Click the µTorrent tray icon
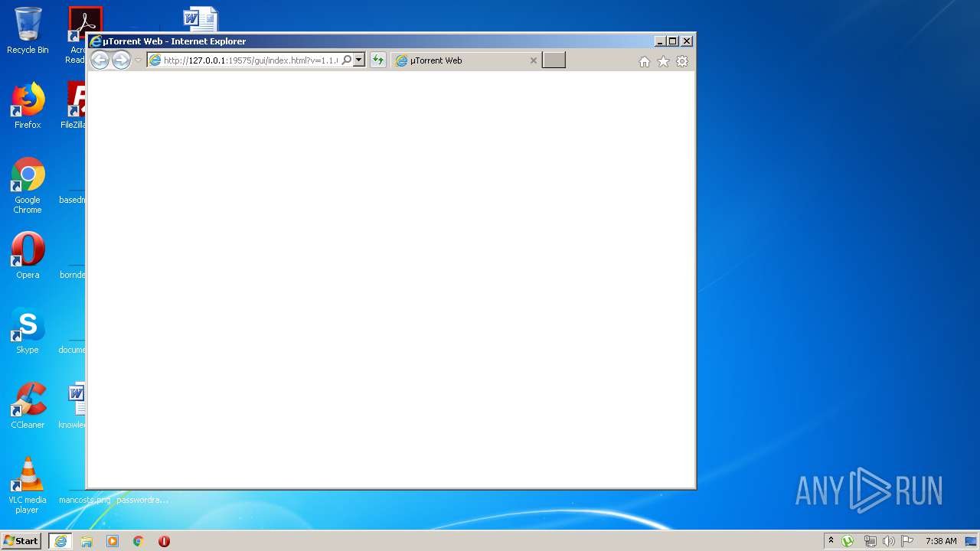This screenshot has width=980, height=551. pyautogui.click(x=848, y=541)
